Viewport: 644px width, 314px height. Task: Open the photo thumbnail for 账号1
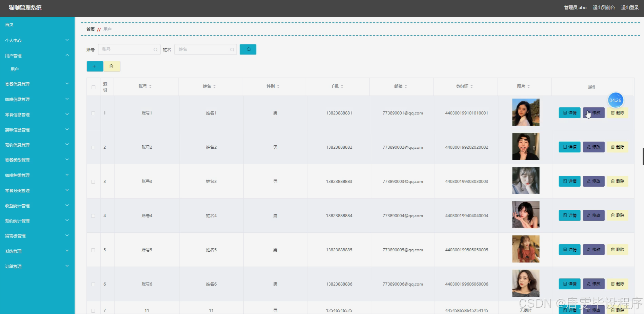click(x=526, y=112)
